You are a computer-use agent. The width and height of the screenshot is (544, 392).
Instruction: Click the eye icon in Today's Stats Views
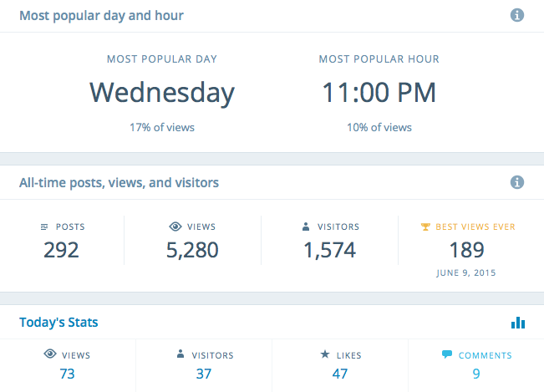(49, 355)
